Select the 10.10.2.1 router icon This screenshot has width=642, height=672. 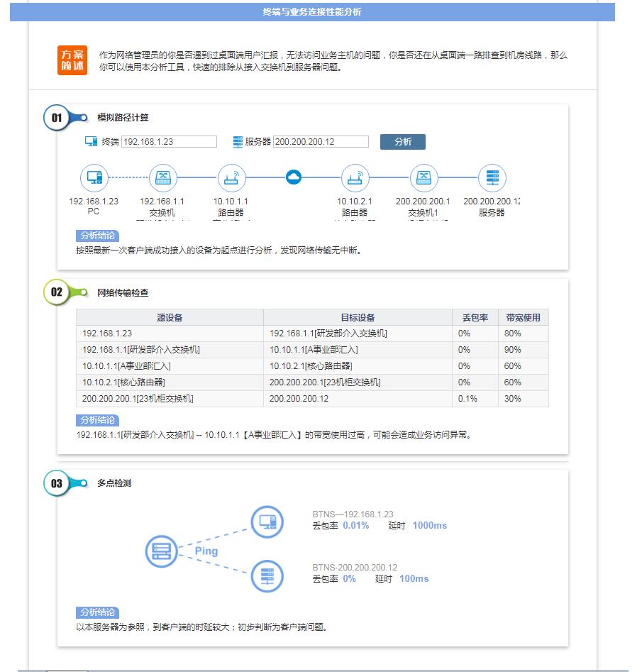click(x=355, y=177)
